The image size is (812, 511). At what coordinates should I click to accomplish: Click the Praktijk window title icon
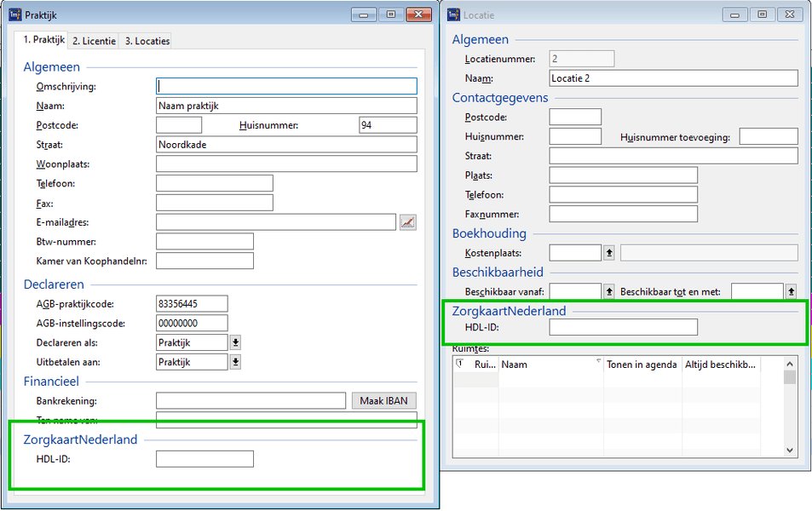pos(15,15)
